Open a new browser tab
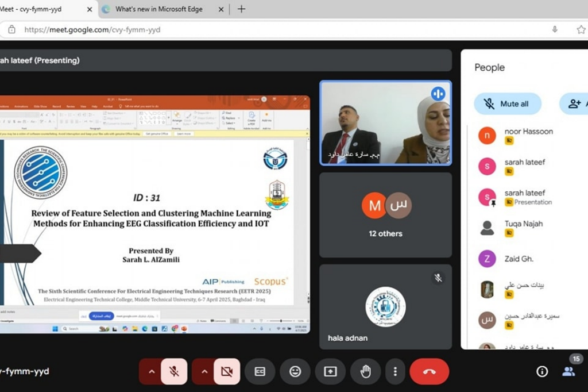Screen dimensions: 588x392 [242, 9]
